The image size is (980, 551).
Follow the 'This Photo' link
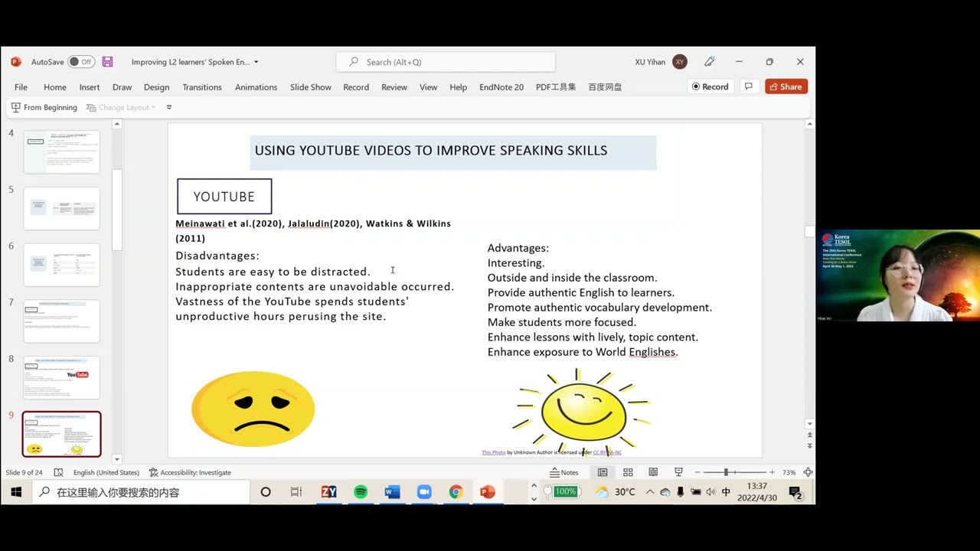[x=494, y=452]
